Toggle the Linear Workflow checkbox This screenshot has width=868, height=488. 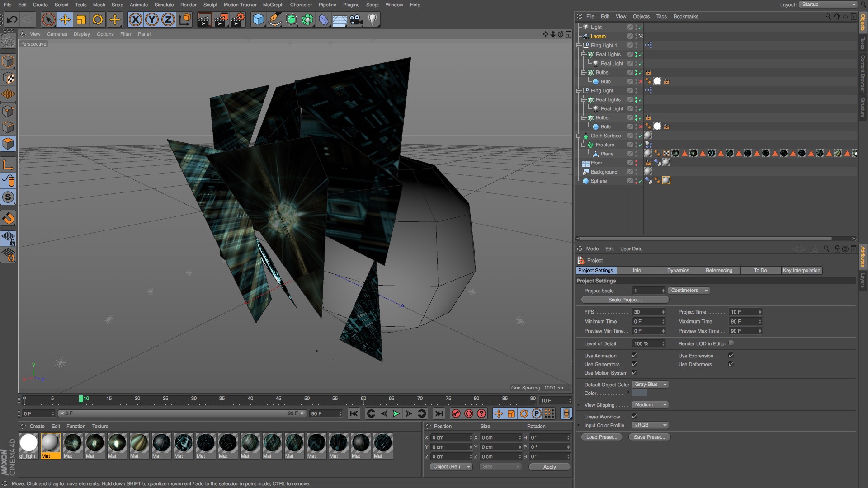(634, 417)
